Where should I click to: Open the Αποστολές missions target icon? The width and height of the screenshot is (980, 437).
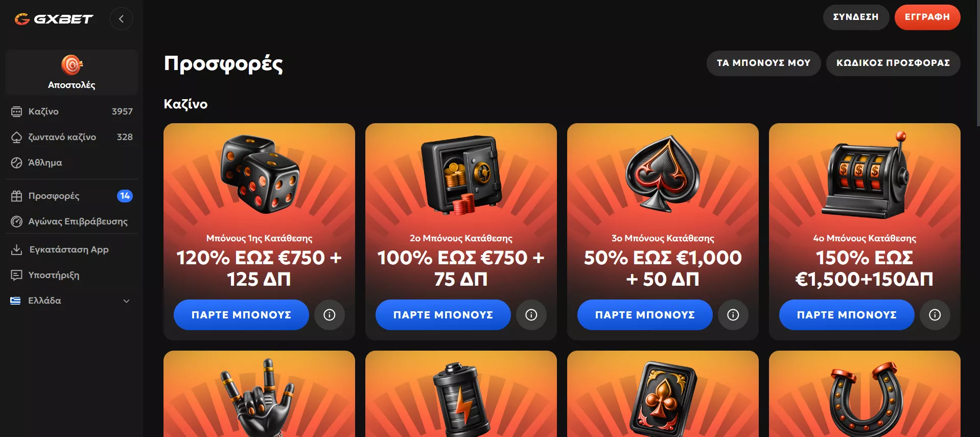pyautogui.click(x=72, y=65)
